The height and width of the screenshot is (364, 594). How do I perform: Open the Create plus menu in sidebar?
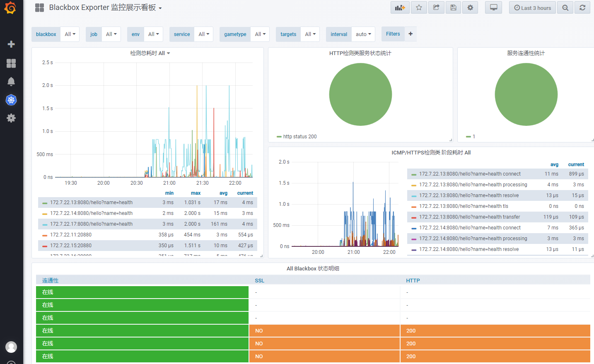pyautogui.click(x=11, y=44)
